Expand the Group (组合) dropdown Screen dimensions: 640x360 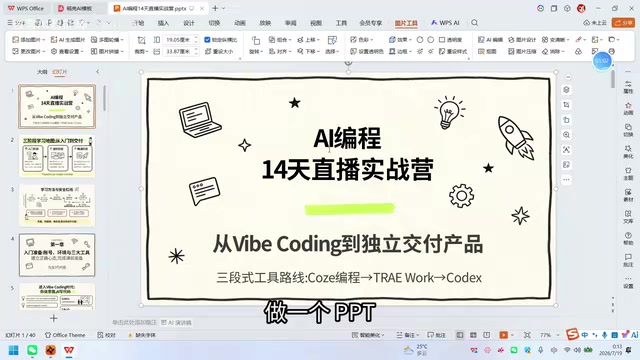click(290, 40)
